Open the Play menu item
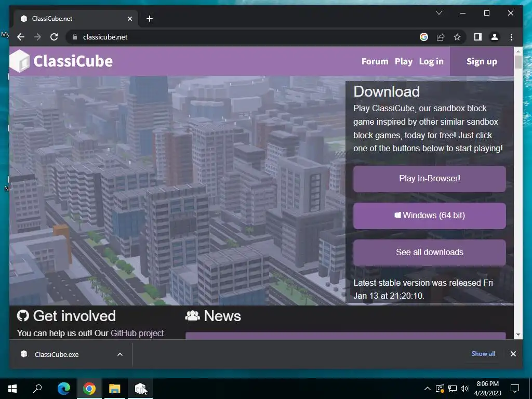 pyautogui.click(x=403, y=61)
